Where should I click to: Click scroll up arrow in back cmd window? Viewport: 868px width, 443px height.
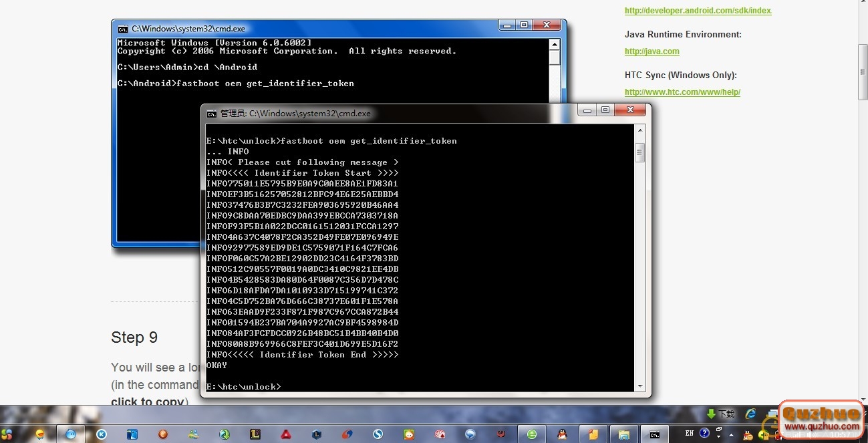(555, 44)
